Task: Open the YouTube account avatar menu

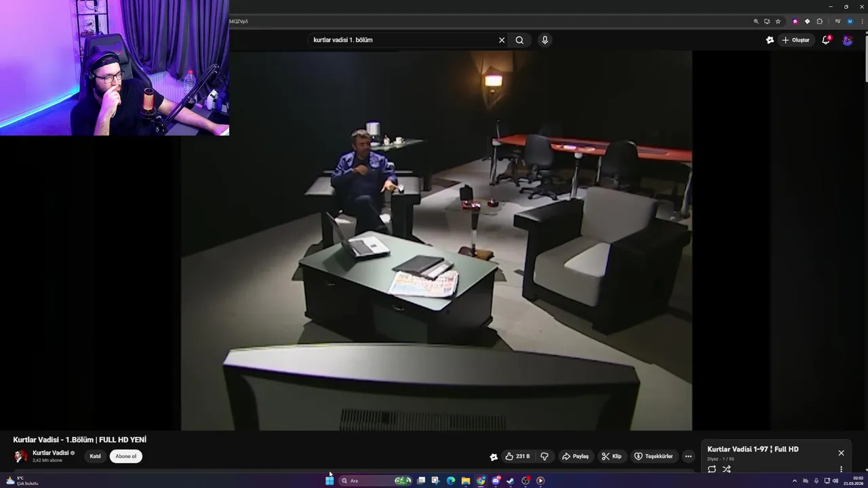Action: coord(848,40)
